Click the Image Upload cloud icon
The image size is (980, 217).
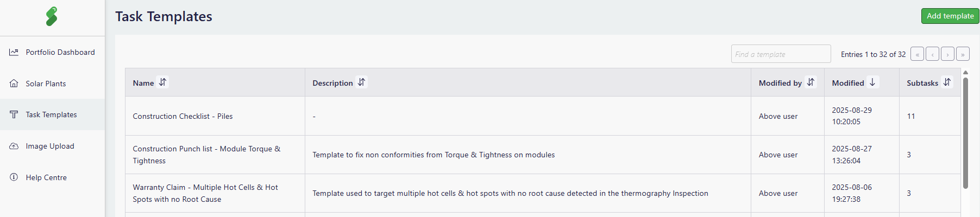(14, 146)
